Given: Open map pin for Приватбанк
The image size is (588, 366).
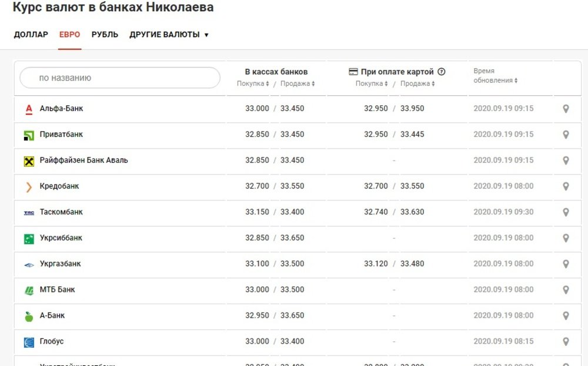Looking at the screenshot, I should tap(566, 135).
